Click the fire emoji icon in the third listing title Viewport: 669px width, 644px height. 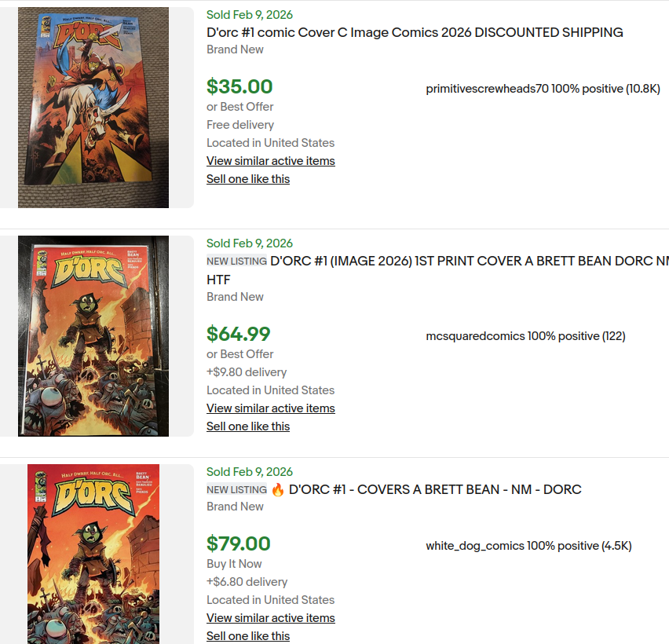278,489
